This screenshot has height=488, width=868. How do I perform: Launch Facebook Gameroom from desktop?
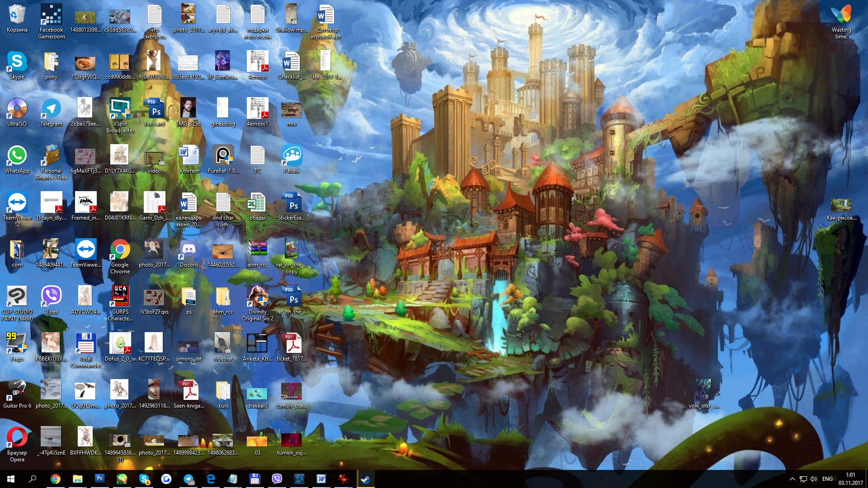pos(51,22)
